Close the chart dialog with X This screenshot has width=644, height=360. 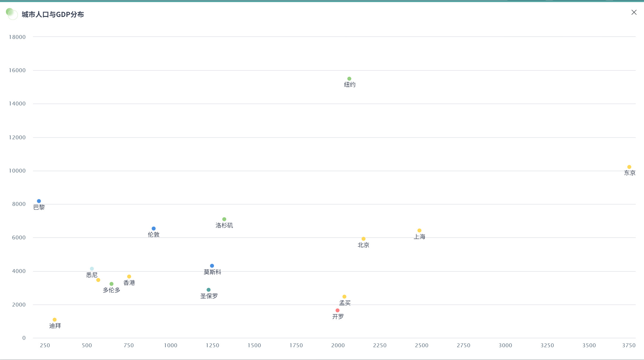coord(634,12)
